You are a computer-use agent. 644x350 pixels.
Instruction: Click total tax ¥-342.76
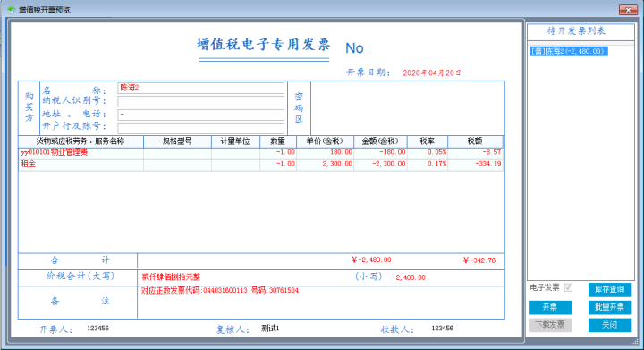point(479,260)
